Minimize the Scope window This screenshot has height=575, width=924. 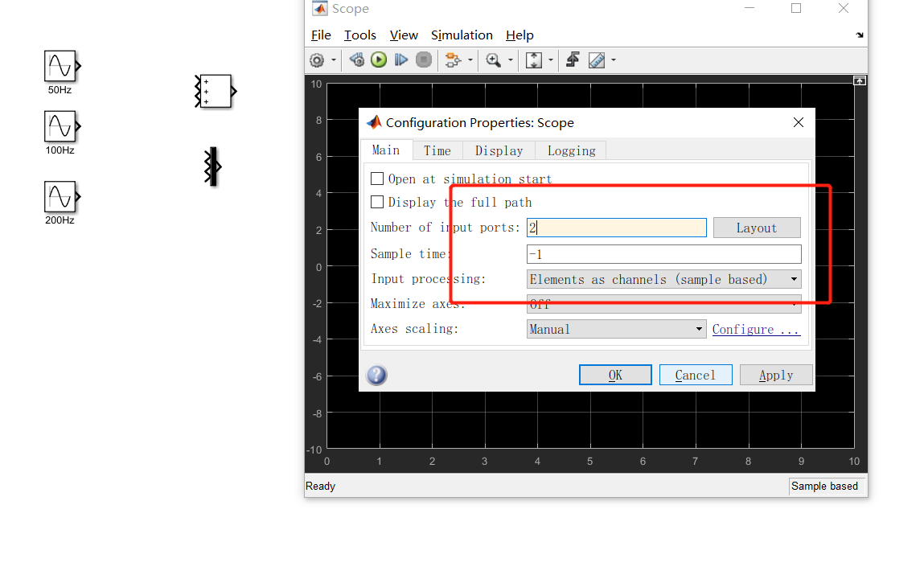[x=749, y=8]
